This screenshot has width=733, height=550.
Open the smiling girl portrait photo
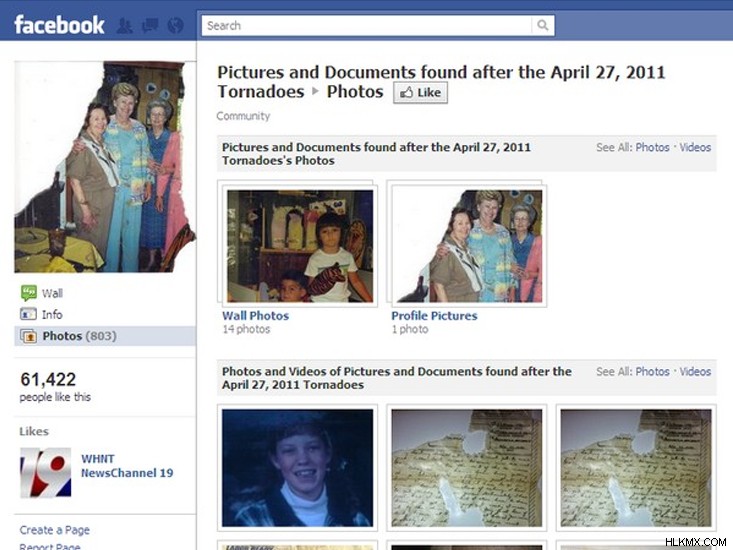tap(297, 468)
